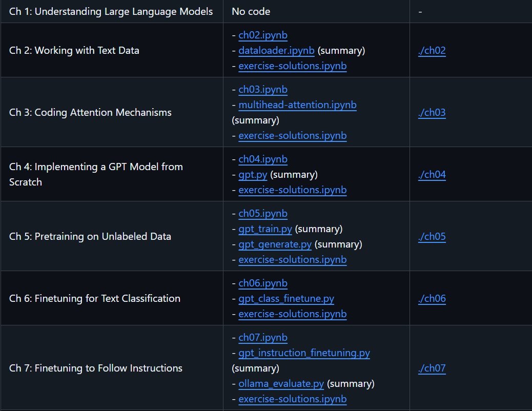Open multihead-attention.ipynb link
The height and width of the screenshot is (411, 532).
coord(298,105)
